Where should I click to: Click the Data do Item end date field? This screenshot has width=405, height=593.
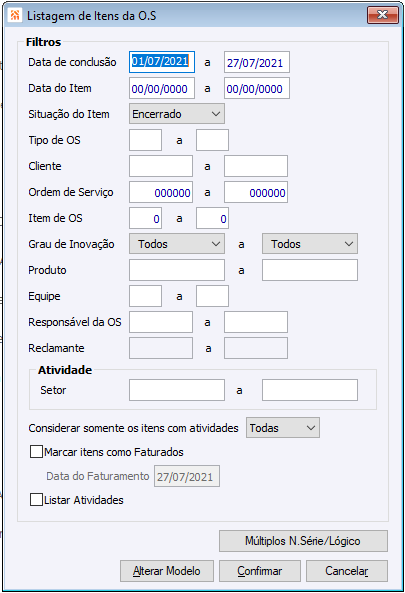click(257, 88)
